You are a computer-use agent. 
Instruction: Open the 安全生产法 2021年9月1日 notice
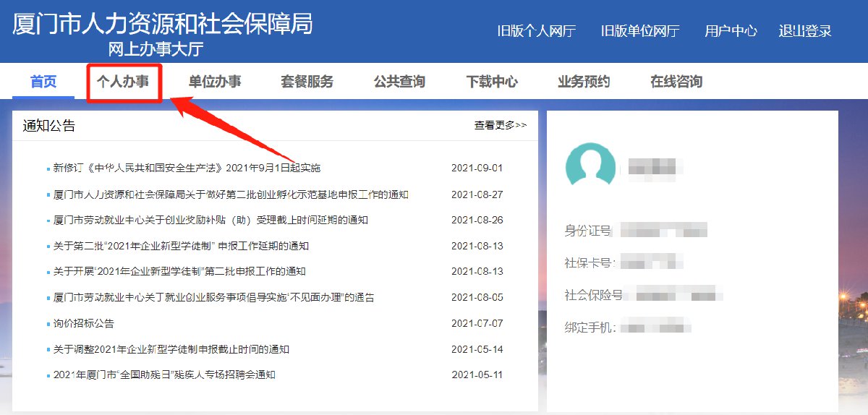tap(187, 168)
